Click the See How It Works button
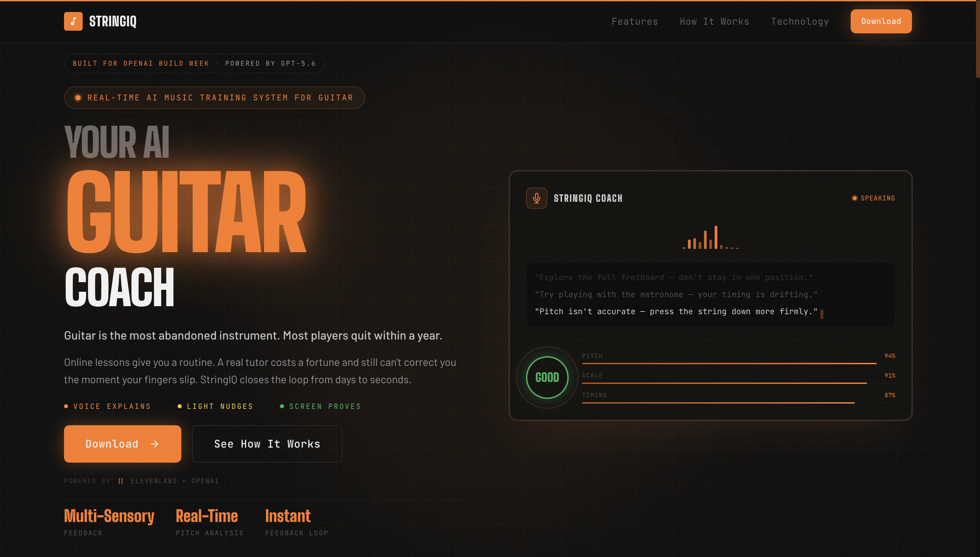980x557 pixels. tap(267, 444)
